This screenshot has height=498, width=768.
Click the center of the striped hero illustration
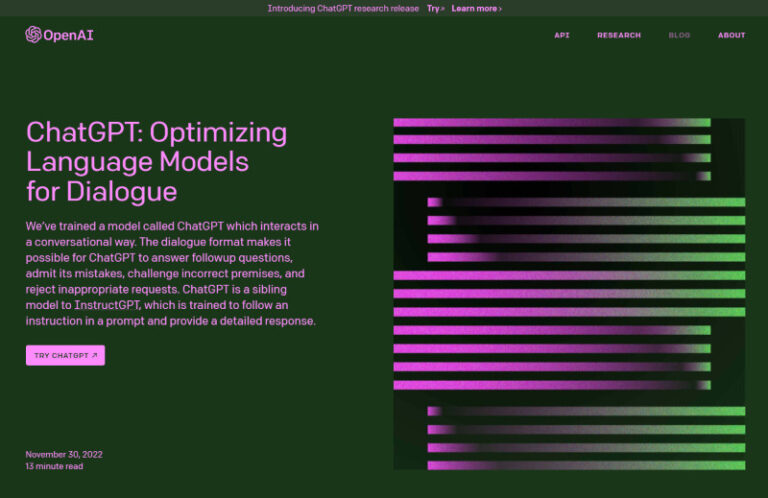569,294
